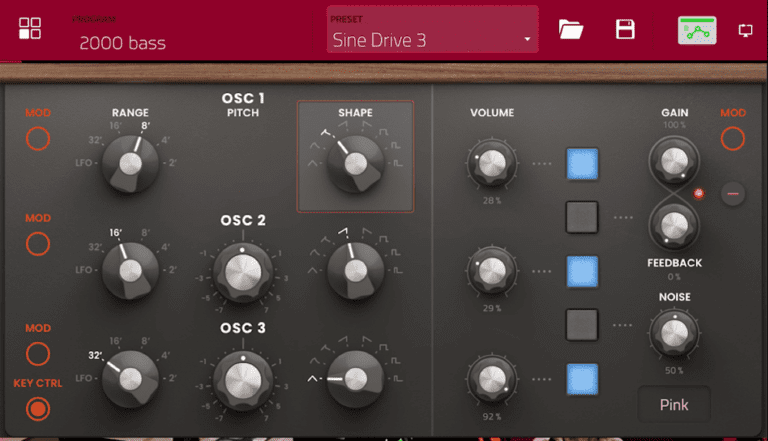Click the small red indicator between Gain and Feedback
The height and width of the screenshot is (441, 768).
click(699, 193)
